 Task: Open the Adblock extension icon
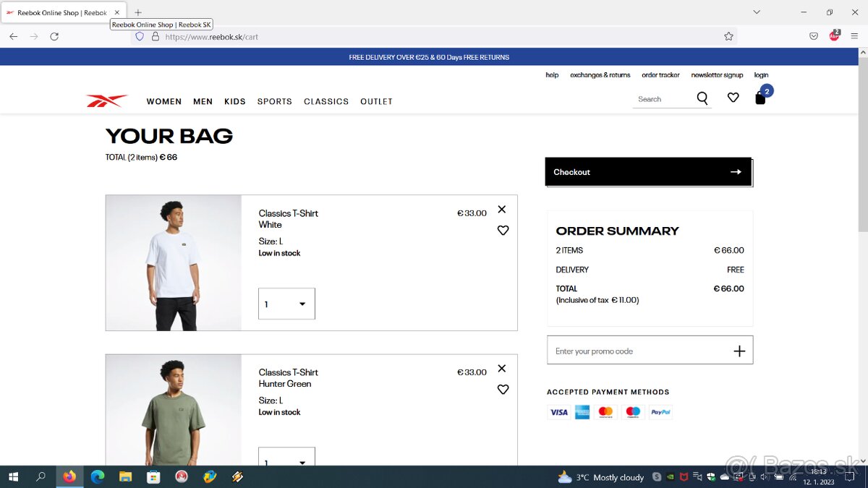point(834,35)
